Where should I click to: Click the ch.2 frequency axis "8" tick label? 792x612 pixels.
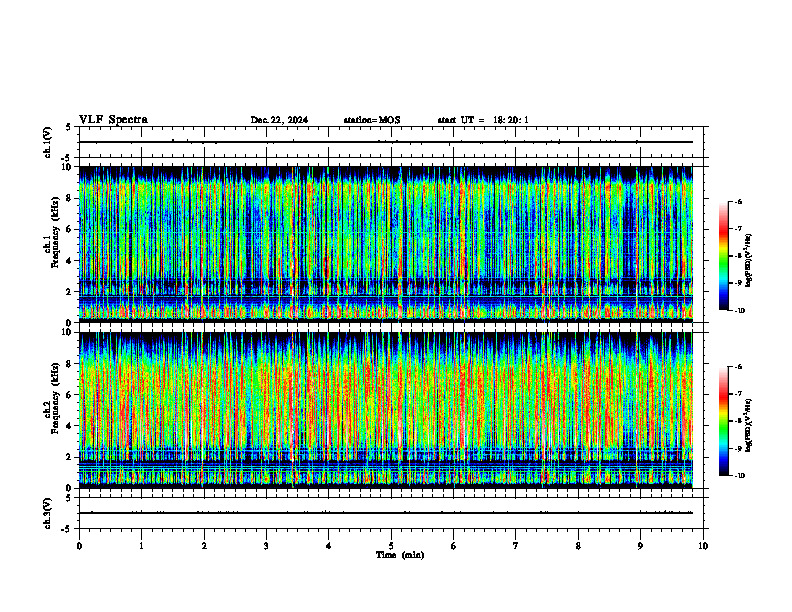click(71, 364)
